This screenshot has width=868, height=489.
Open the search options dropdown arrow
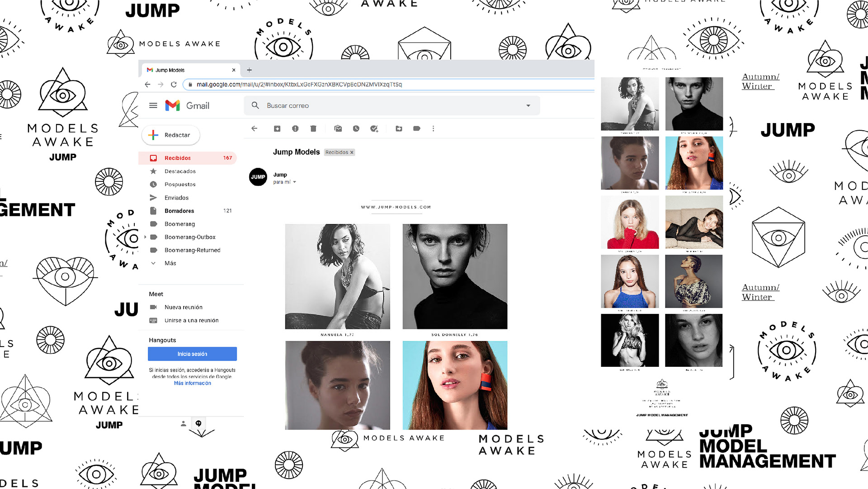(528, 106)
